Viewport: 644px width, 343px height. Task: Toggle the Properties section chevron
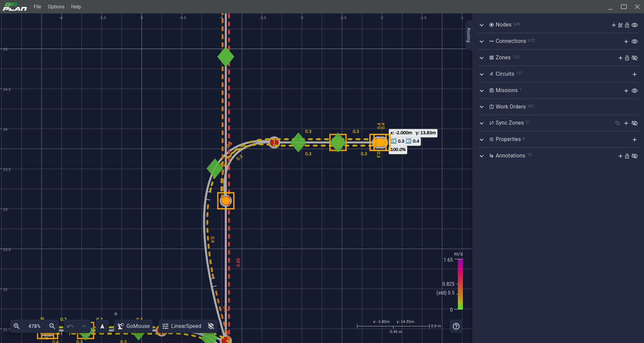click(482, 140)
